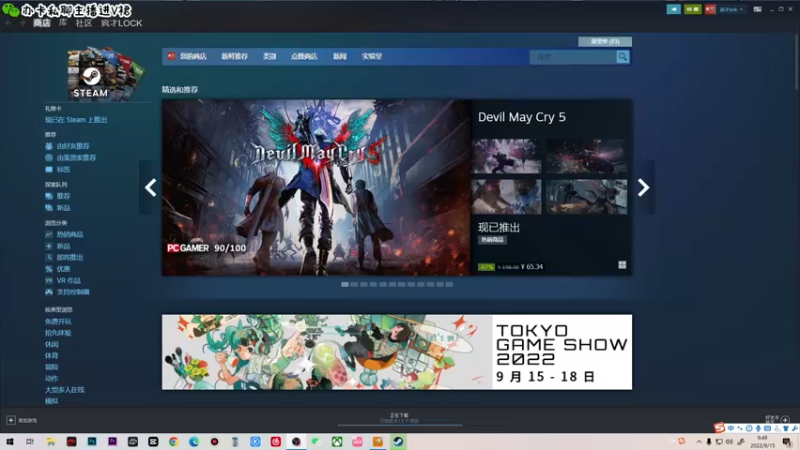This screenshot has width=800, height=450.
Task: Click the Steam gift cards image
Action: pos(105,73)
